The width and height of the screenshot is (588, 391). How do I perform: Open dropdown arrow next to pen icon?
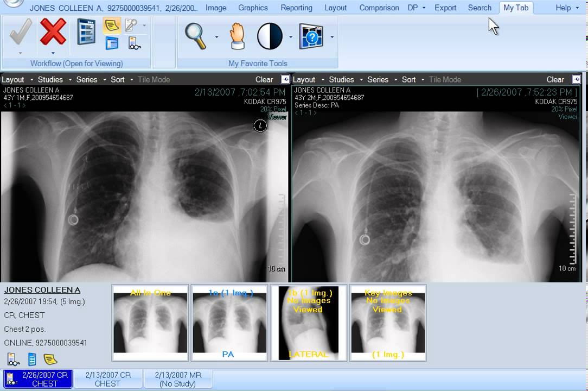144,26
